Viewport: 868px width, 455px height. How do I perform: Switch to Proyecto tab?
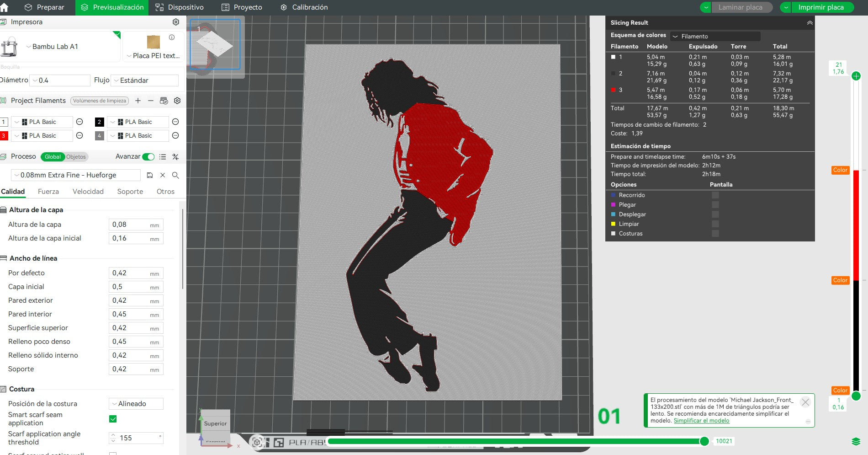[242, 7]
